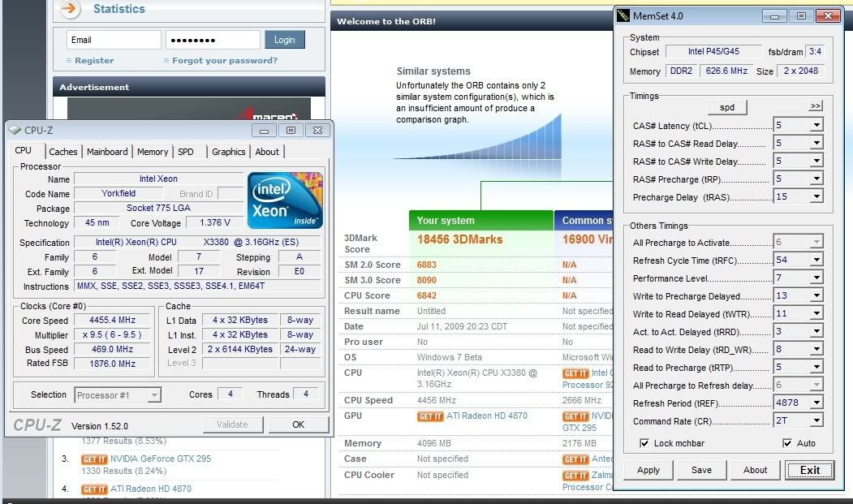The image size is (853, 504).
Task: Click GET IT badge next to NVIDIA GeForce GTX 295
Action: [94, 459]
